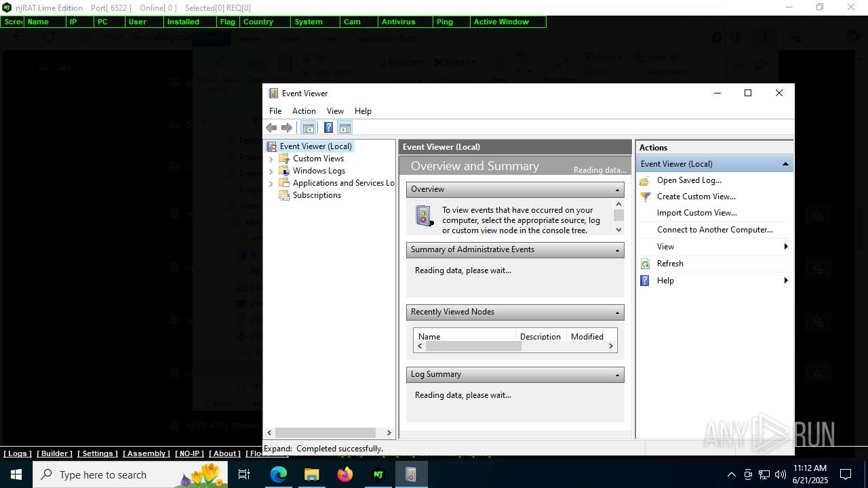Viewport: 868px width, 488px height.
Task: Expand the Windows Logs tree node
Action: pos(271,171)
